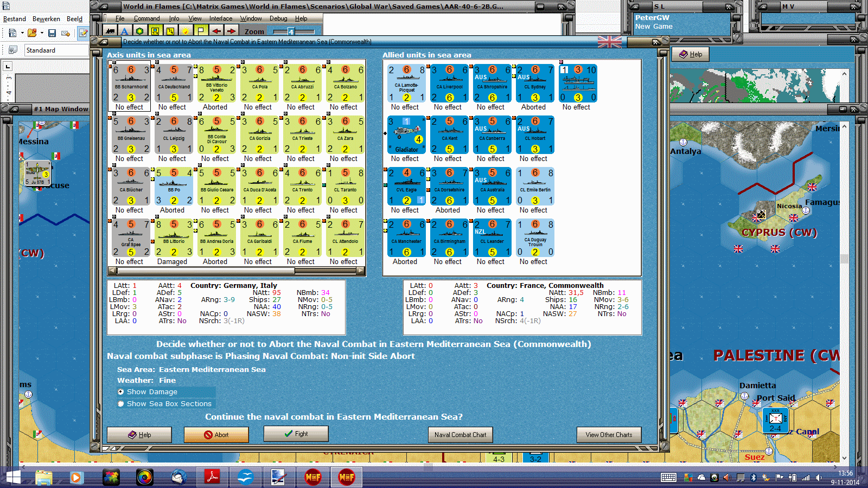Select the Gladiator aircraft counter

406,135
